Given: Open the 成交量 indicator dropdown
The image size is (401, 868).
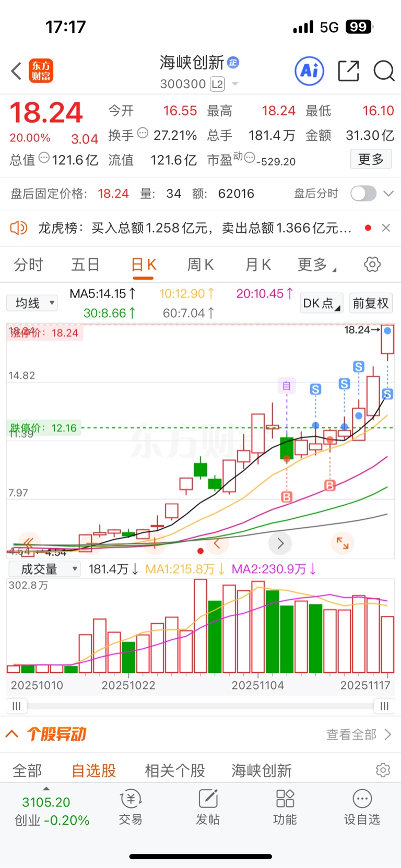Looking at the screenshot, I should click(44, 569).
